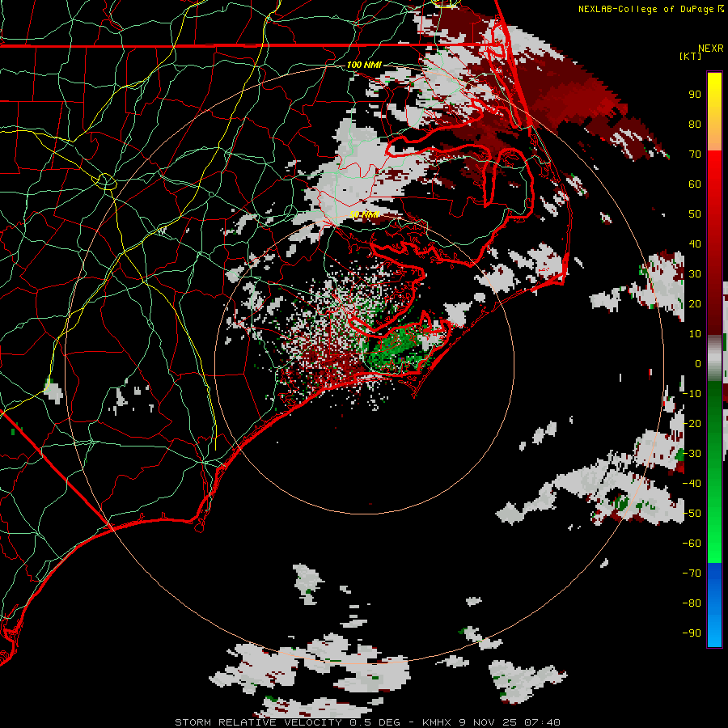Click the -30 value on velocity scale
Image resolution: width=728 pixels, height=728 pixels.
point(692,454)
